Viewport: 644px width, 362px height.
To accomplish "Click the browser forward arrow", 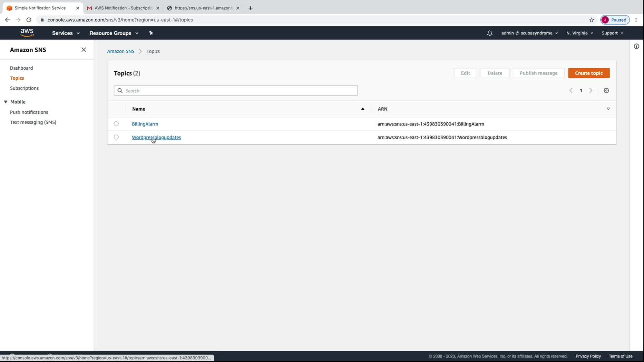I will (18, 20).
